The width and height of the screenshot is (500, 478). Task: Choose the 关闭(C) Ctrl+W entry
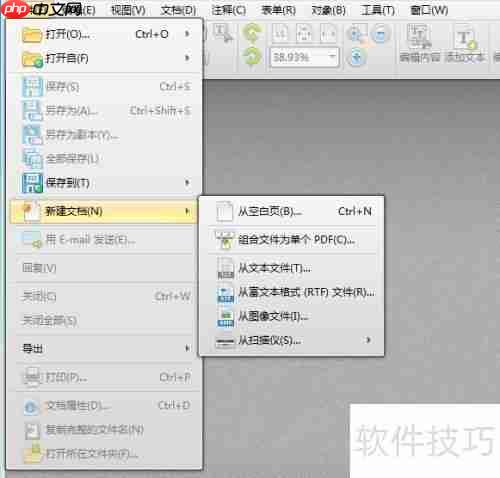[x=103, y=297]
